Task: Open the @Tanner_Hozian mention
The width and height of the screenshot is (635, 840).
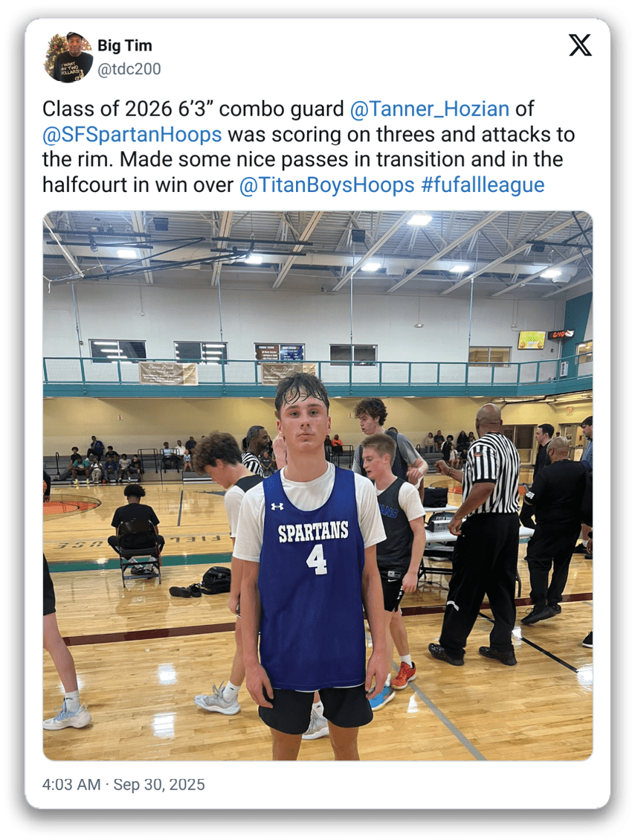Action: point(429,109)
